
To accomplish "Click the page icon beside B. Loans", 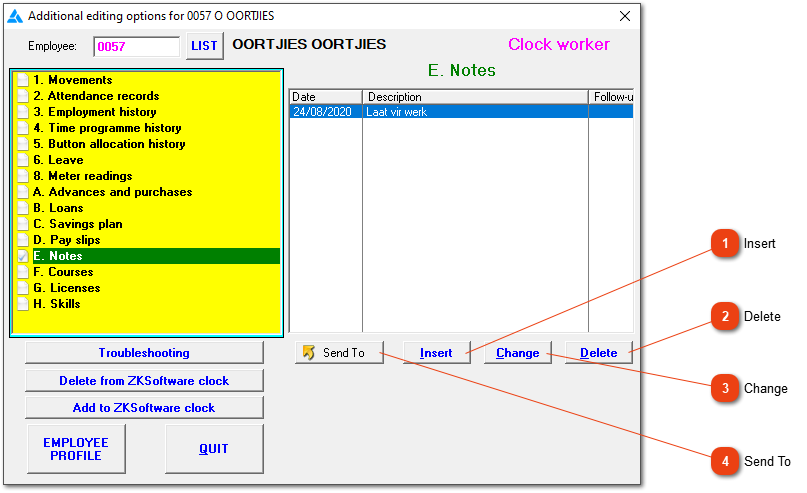I will coord(23,208).
